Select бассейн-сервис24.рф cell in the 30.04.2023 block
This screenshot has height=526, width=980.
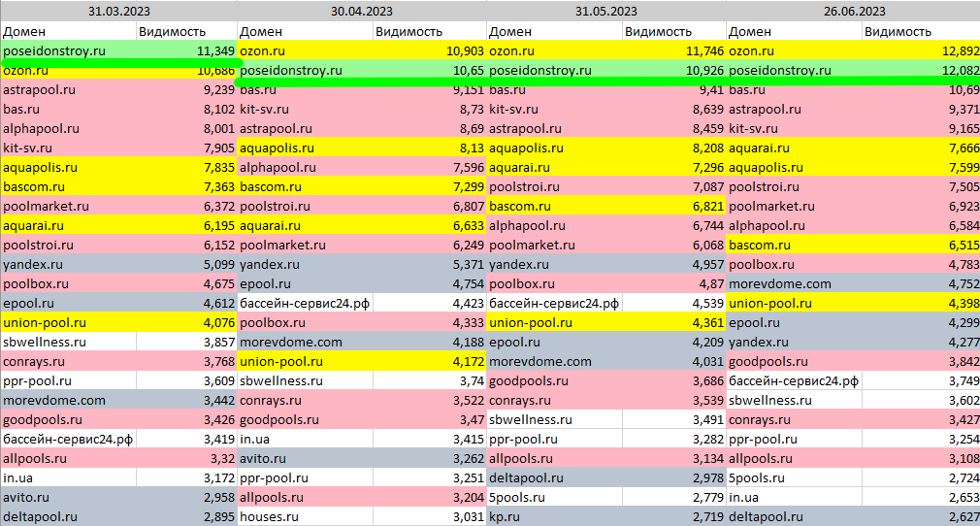tap(306, 303)
